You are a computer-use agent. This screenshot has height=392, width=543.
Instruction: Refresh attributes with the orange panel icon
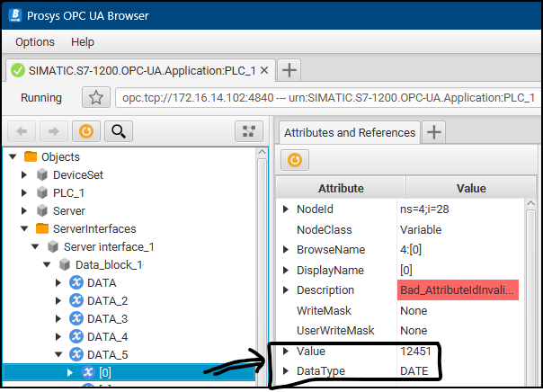pyautogui.click(x=294, y=160)
